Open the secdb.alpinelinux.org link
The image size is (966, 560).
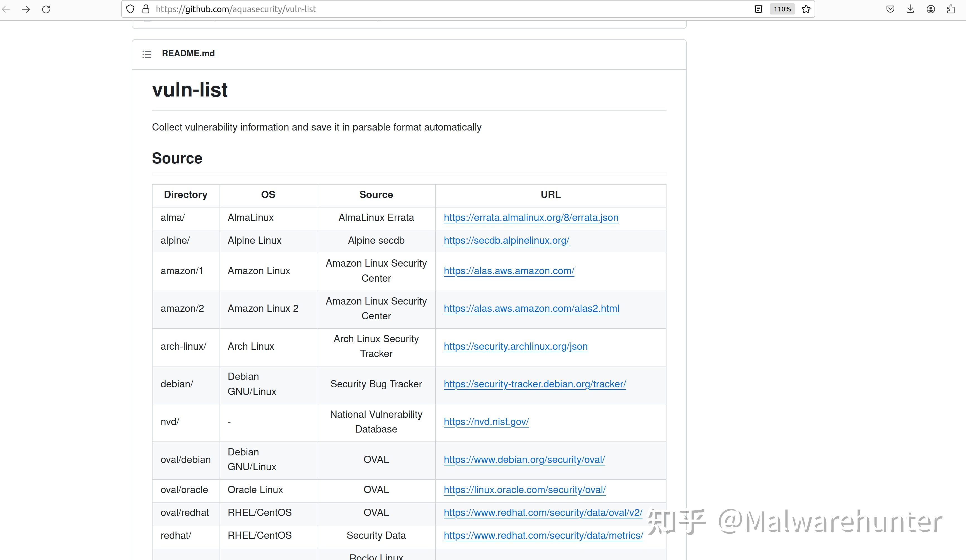[506, 241]
